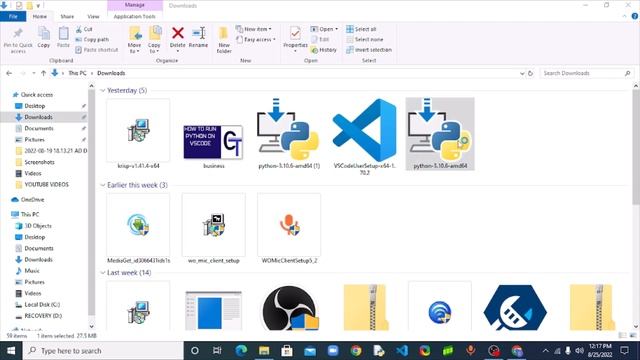Collapse the Yesterday group
This screenshot has width=640, height=360.
(102, 90)
